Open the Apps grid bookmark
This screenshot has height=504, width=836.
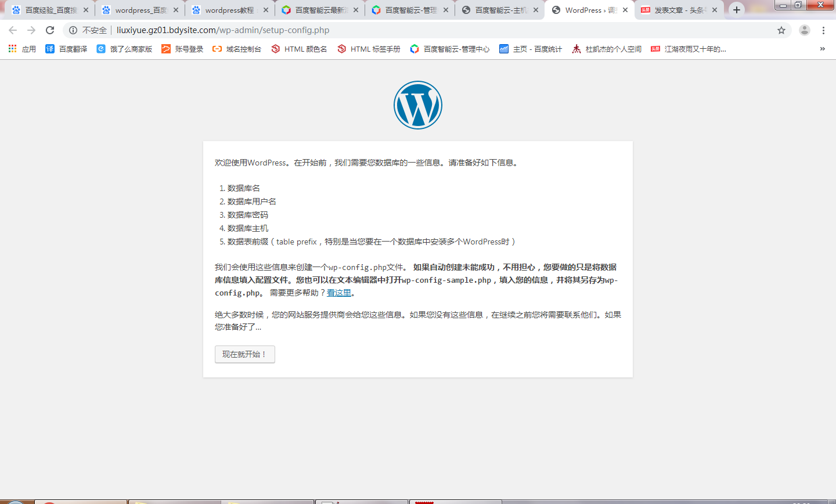pyautogui.click(x=22, y=49)
